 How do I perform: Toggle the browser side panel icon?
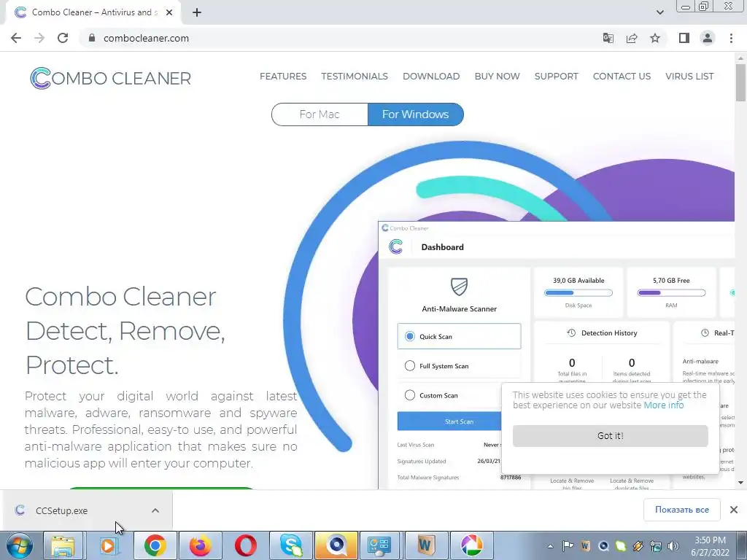click(684, 38)
